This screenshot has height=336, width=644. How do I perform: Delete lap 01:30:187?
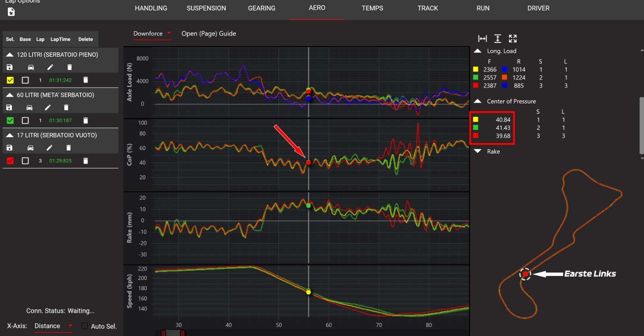(85, 120)
